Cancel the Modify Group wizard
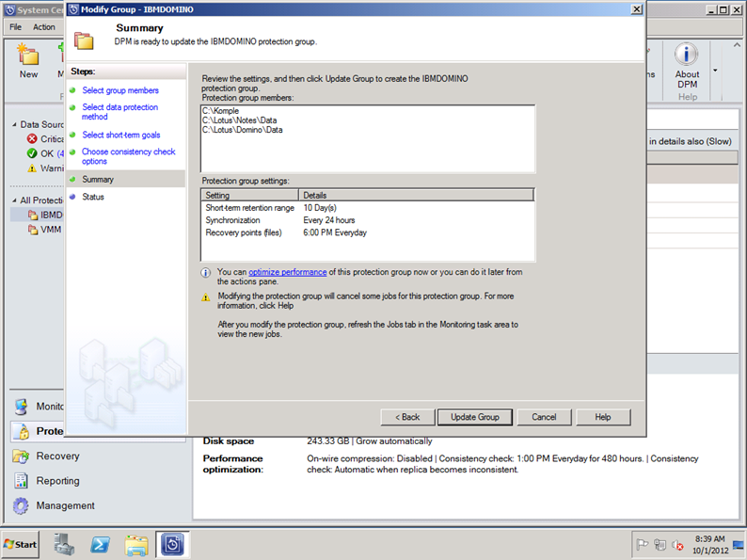This screenshot has height=560, width=747. pyautogui.click(x=544, y=417)
